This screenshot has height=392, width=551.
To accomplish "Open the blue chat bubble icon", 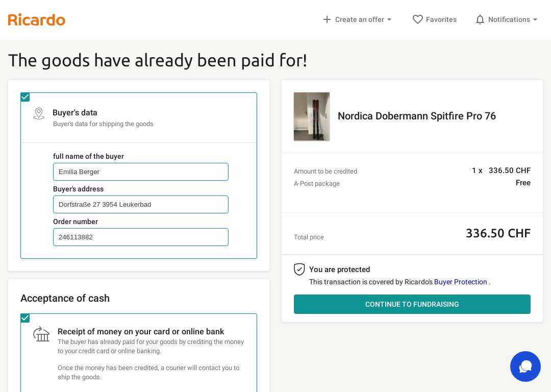I will click(525, 366).
